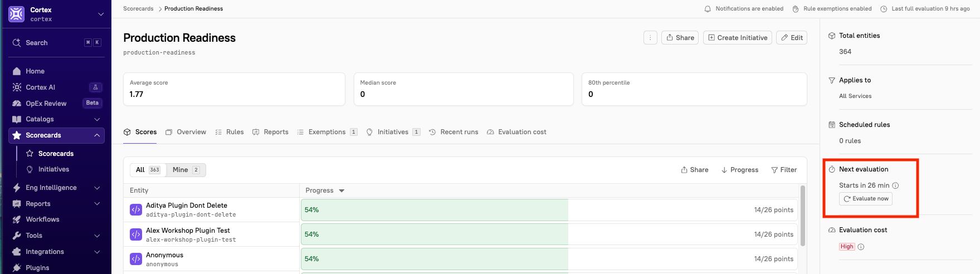Click the Cortex logo icon
Screen dimensions: 980x274
coord(16,14)
